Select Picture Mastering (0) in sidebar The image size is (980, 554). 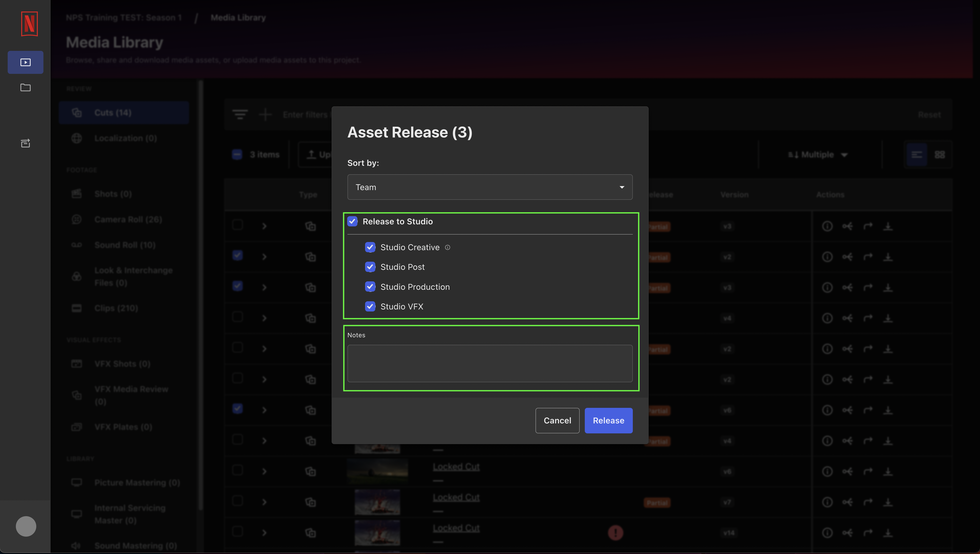124,482
